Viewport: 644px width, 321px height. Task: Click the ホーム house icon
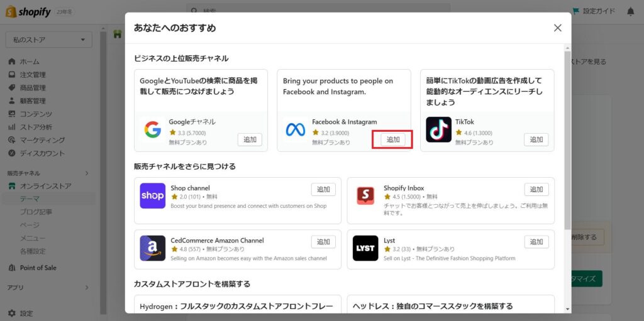[12, 62]
